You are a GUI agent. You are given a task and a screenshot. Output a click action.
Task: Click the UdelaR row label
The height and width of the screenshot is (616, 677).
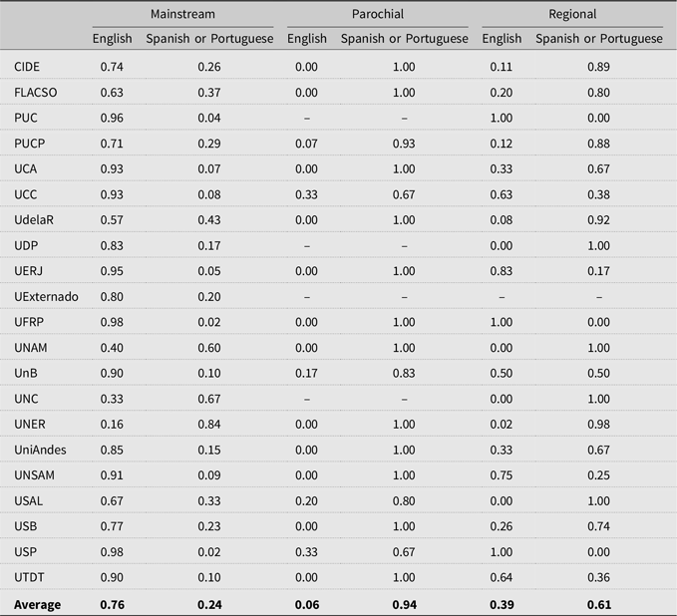[x=34, y=219]
